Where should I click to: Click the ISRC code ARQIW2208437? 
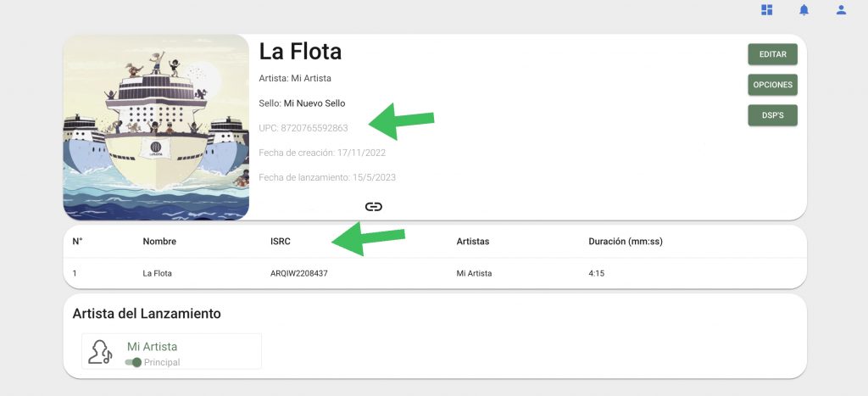(299, 273)
